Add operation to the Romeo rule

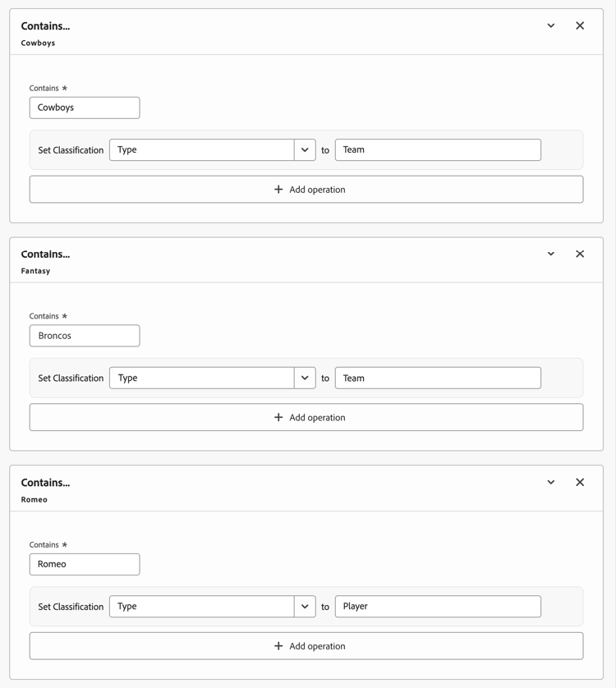tap(306, 646)
